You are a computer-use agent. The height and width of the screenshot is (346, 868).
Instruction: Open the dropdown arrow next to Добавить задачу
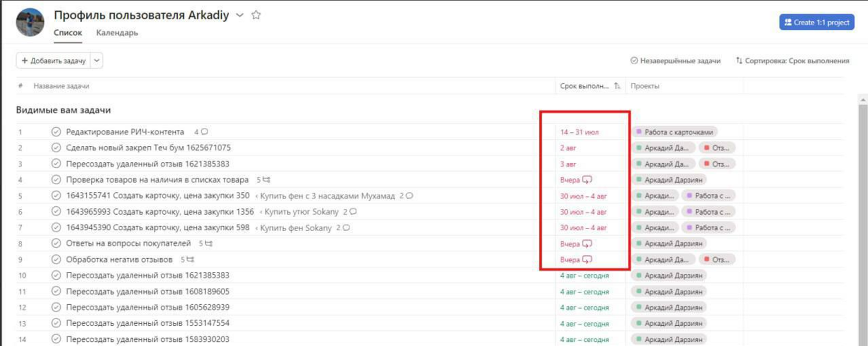[97, 61]
